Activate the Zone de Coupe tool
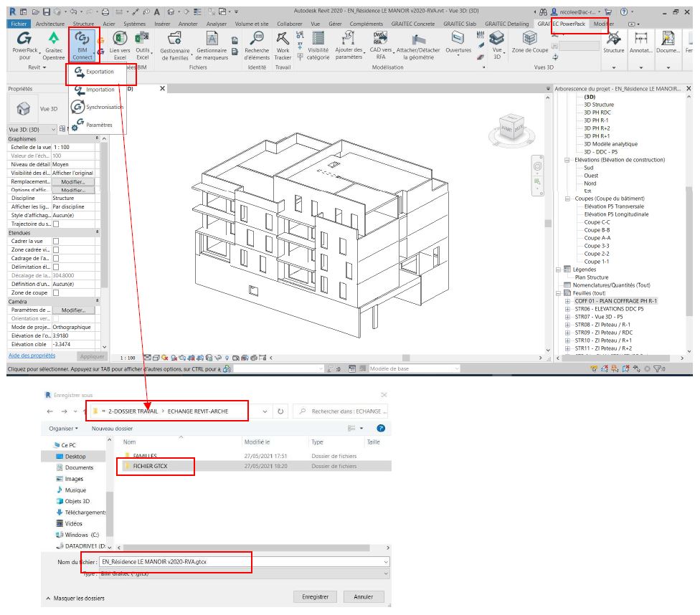The width and height of the screenshot is (700, 615). pos(530,43)
